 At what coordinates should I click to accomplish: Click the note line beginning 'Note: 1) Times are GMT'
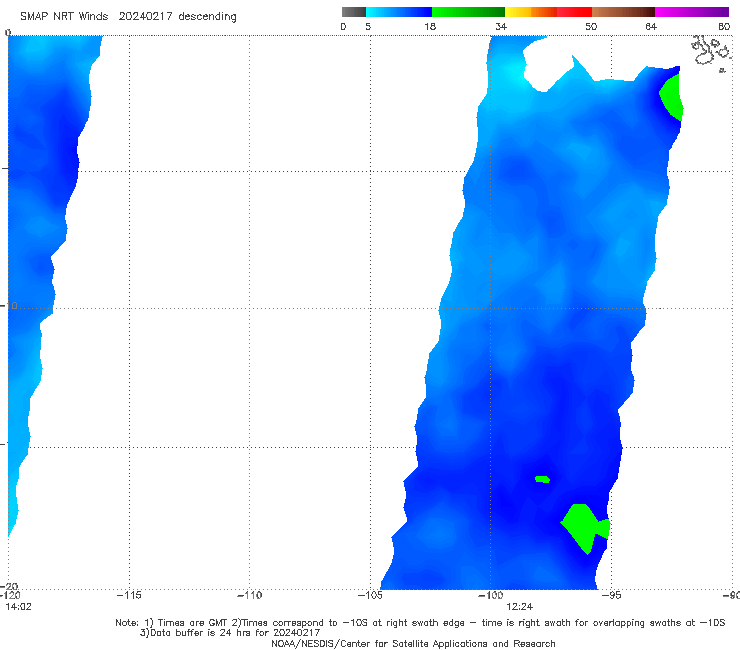[x=420, y=623]
